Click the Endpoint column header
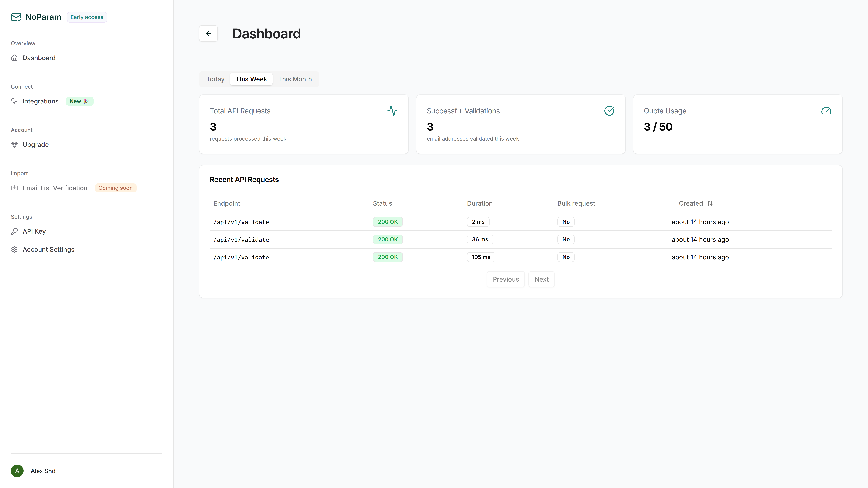The image size is (868, 488). click(227, 203)
